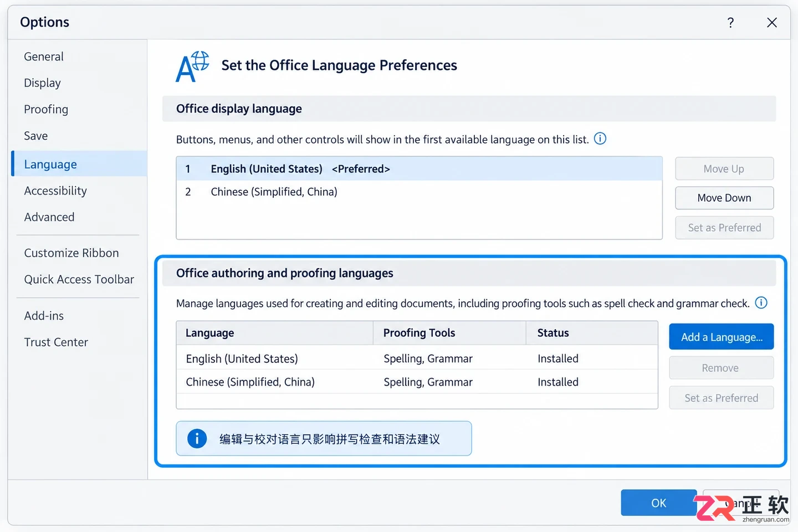Select Chinese (Simplified, China) in display language list
The image size is (798, 532).
tap(420, 192)
